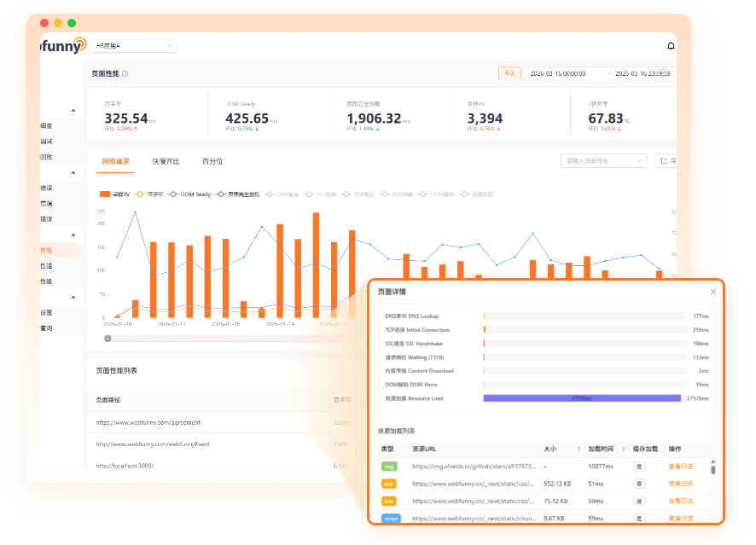756x545 pixels.
Task: Click the export icon button beside address field
Action: pyautogui.click(x=664, y=160)
